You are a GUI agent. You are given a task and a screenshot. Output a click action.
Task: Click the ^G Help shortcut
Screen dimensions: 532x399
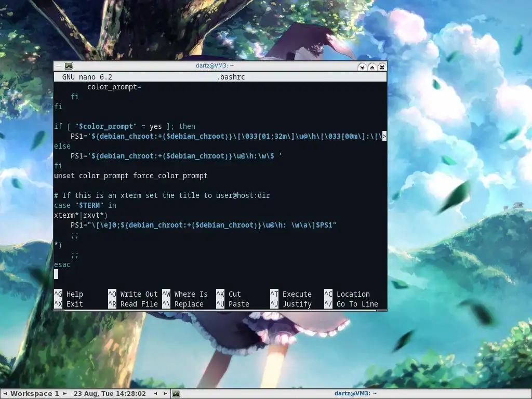point(69,294)
